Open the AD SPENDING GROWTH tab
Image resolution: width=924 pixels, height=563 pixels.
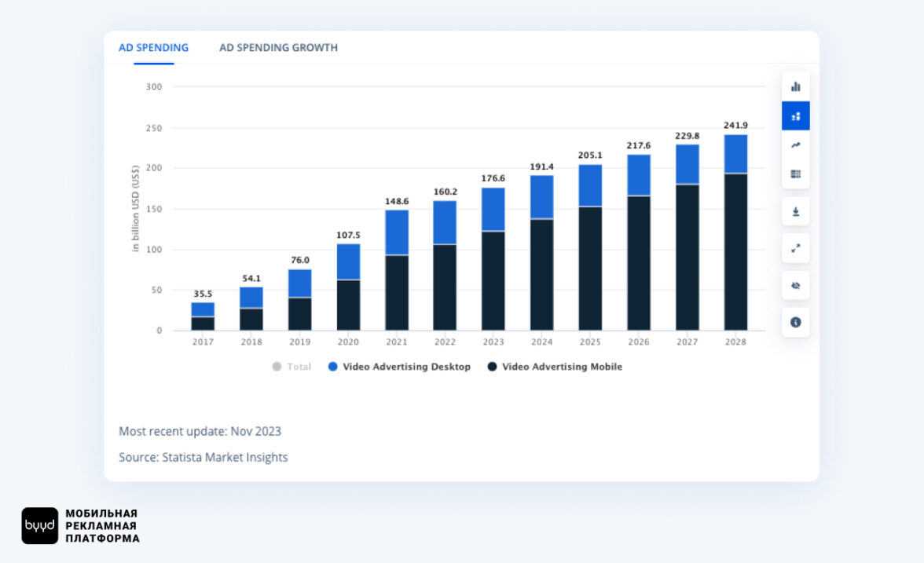coord(278,48)
